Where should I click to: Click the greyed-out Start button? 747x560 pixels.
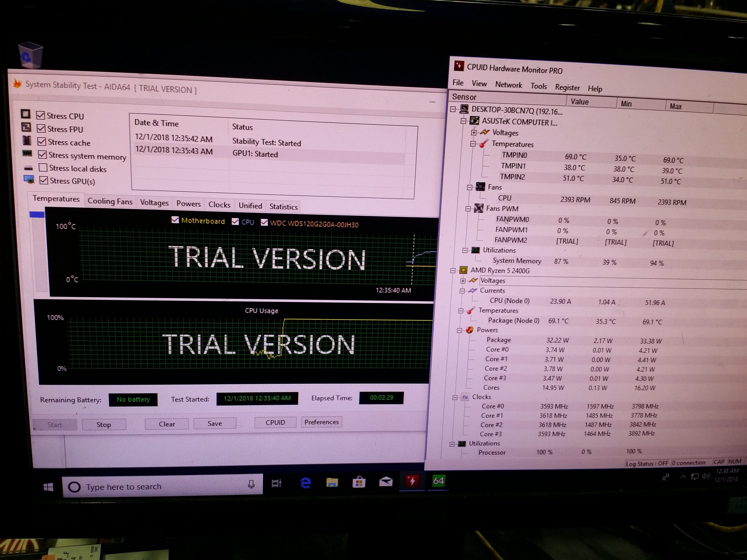coord(55,425)
